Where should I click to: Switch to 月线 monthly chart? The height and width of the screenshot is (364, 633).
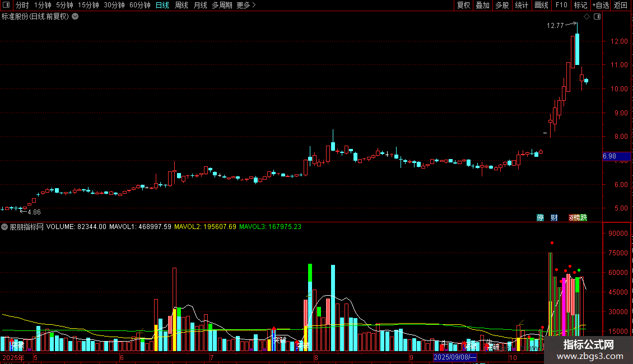200,5
